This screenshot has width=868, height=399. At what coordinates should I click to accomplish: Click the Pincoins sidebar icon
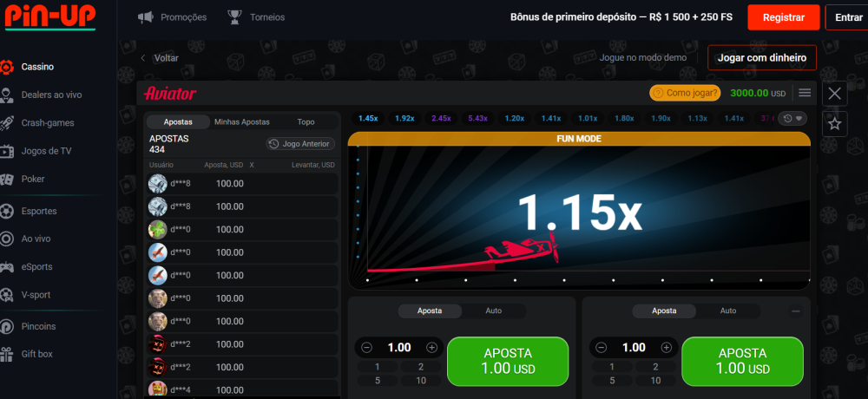tap(8, 326)
